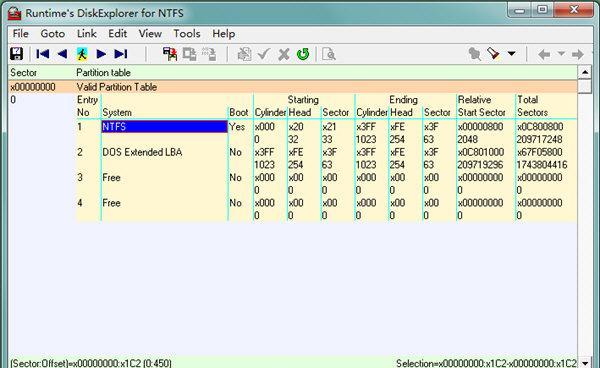Advance to the next sector with the right arrow
This screenshot has height=368, width=600.
[101, 54]
